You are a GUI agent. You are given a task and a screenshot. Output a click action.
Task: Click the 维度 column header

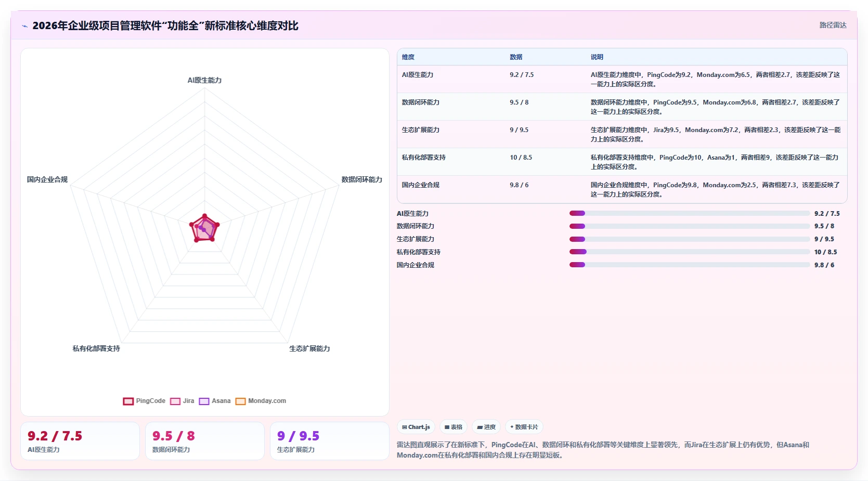408,57
